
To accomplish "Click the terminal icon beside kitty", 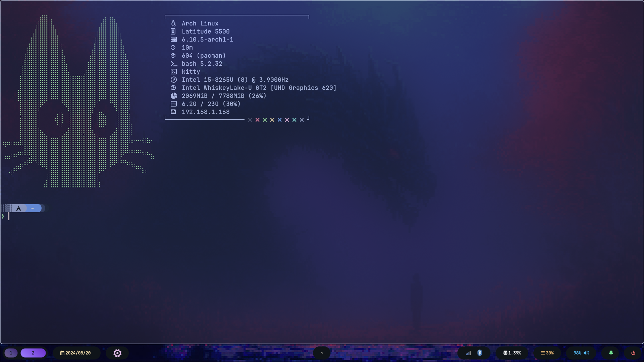I will [x=173, y=72].
